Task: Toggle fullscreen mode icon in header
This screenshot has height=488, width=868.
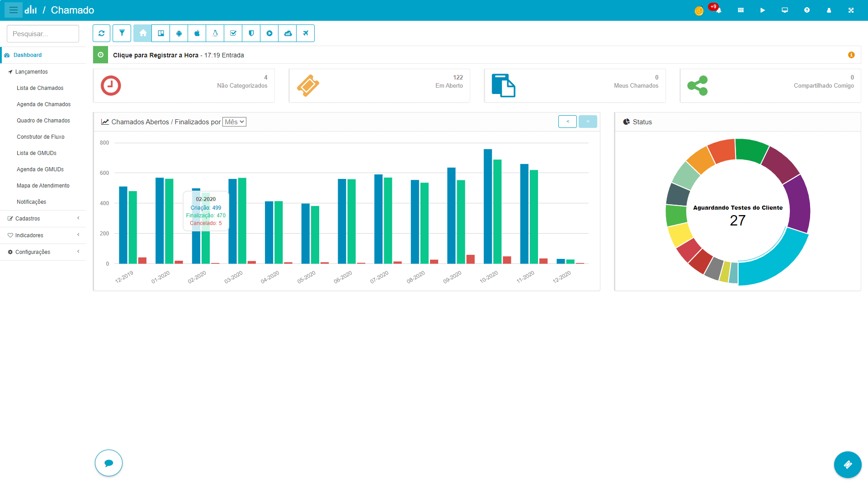Action: 851,10
